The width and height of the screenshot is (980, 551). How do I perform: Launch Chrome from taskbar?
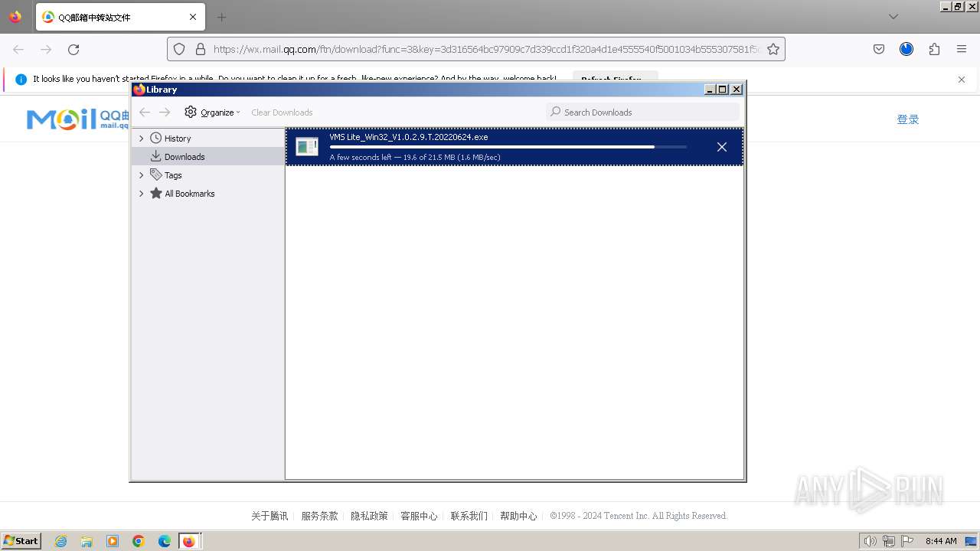pos(139,541)
